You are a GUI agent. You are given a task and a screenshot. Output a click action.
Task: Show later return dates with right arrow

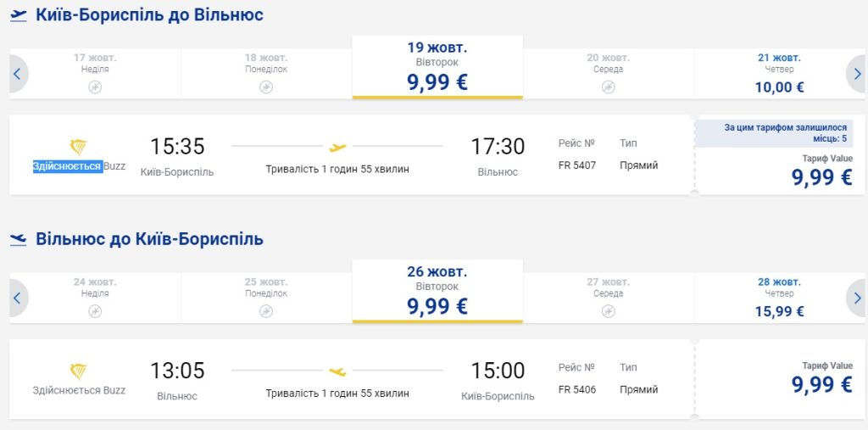pyautogui.click(x=857, y=298)
